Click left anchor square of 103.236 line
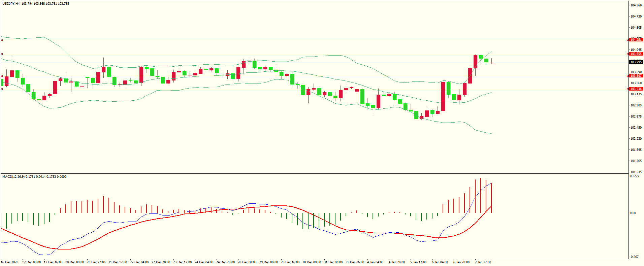This screenshot has width=644, height=266. (2, 89)
